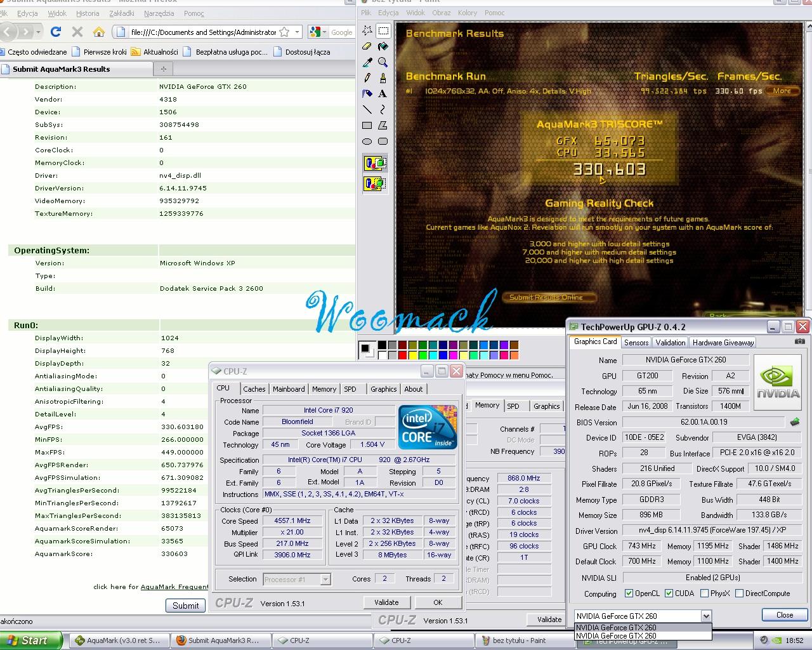The height and width of the screenshot is (650, 812).
Task: Click the Submit button on AquaMark page
Action: [186, 606]
